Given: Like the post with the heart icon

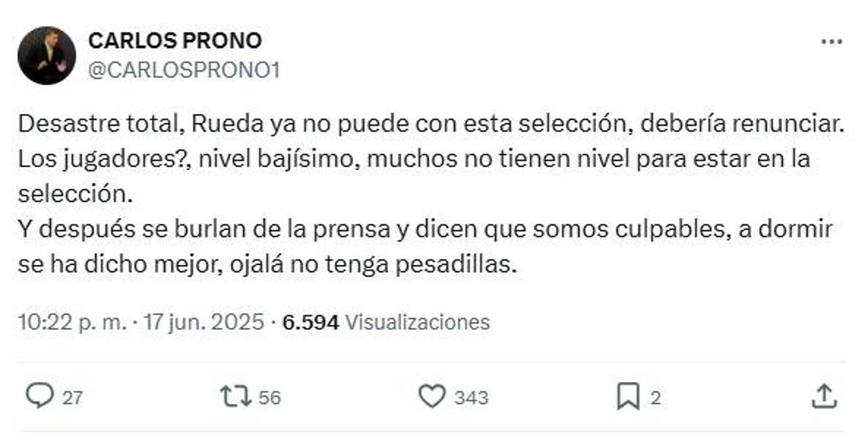Looking at the screenshot, I should pos(433,396).
